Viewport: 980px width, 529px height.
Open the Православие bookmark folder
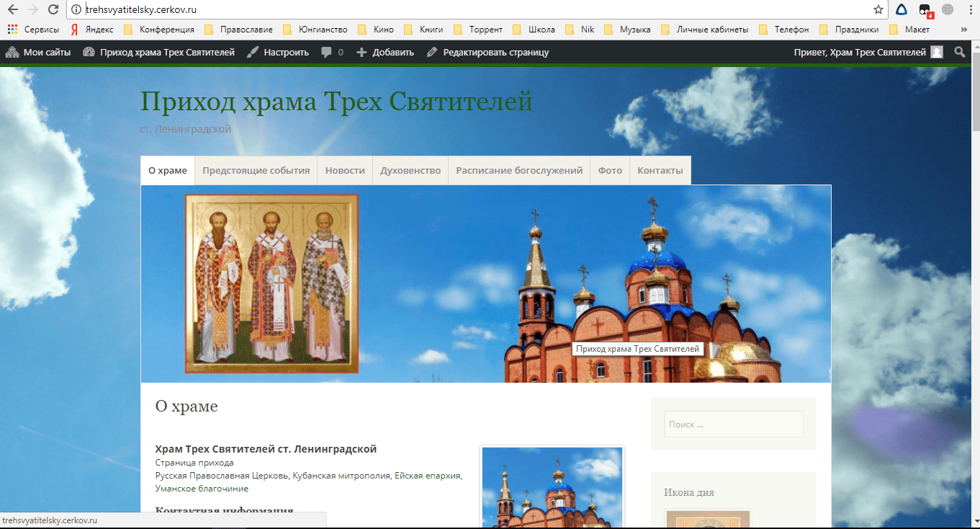tap(238, 30)
